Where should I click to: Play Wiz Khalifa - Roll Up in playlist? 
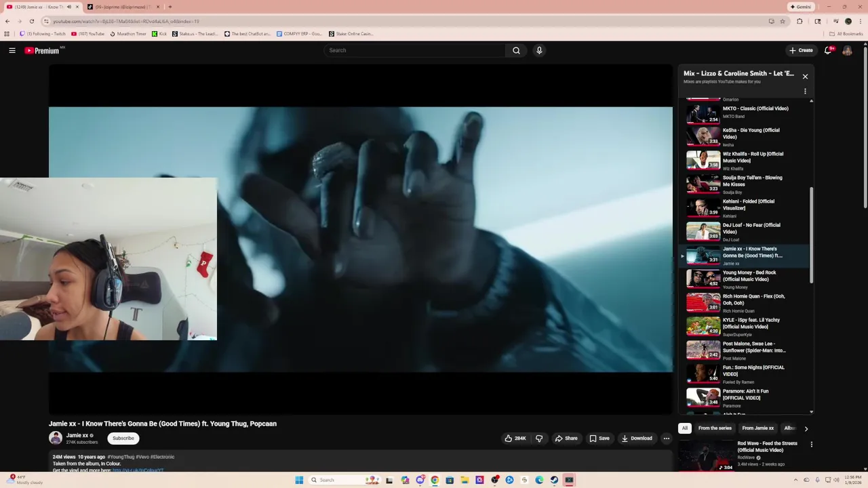click(745, 161)
